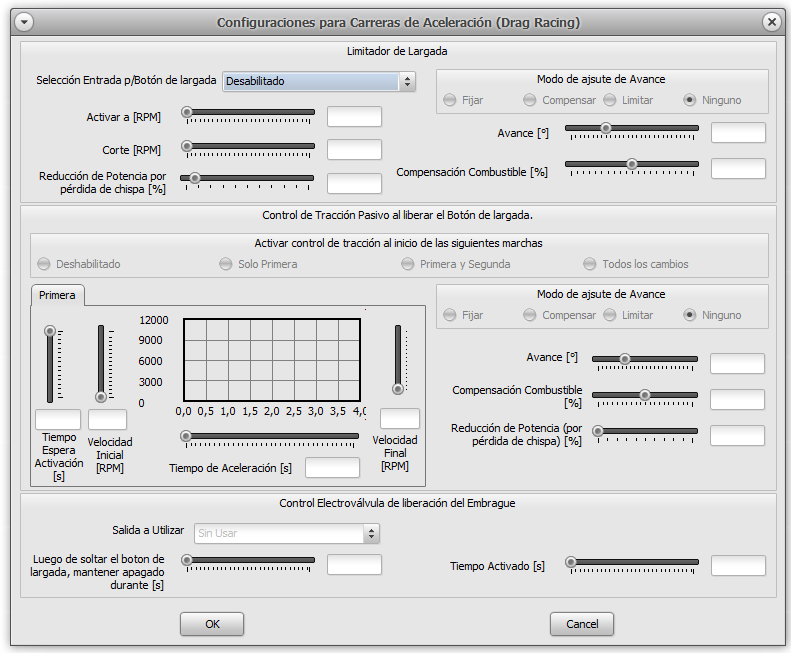Select Limitar in Limitador de Largada
Image resolution: width=791 pixels, height=653 pixels.
point(628,100)
